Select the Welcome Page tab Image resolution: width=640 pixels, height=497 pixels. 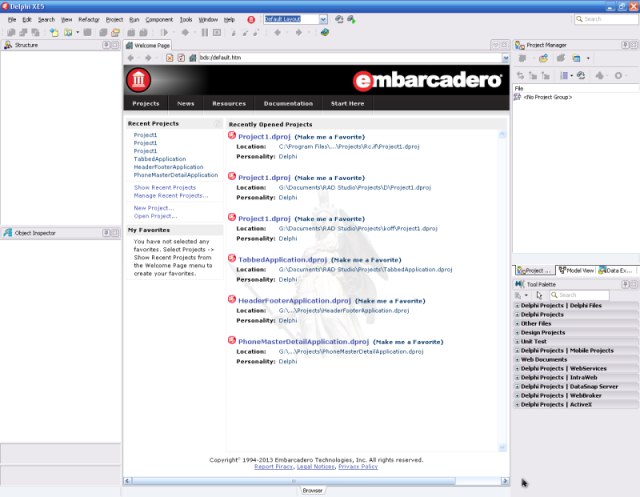(x=148, y=45)
